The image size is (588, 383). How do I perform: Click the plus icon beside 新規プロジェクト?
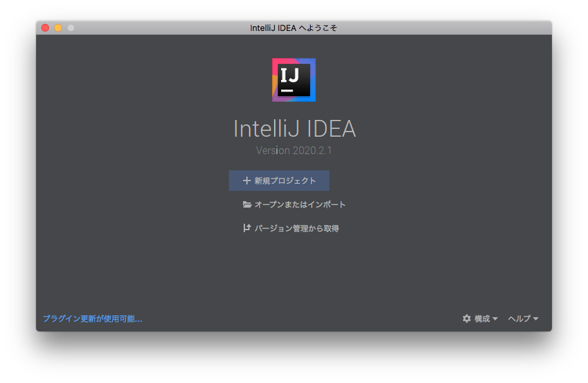(246, 181)
